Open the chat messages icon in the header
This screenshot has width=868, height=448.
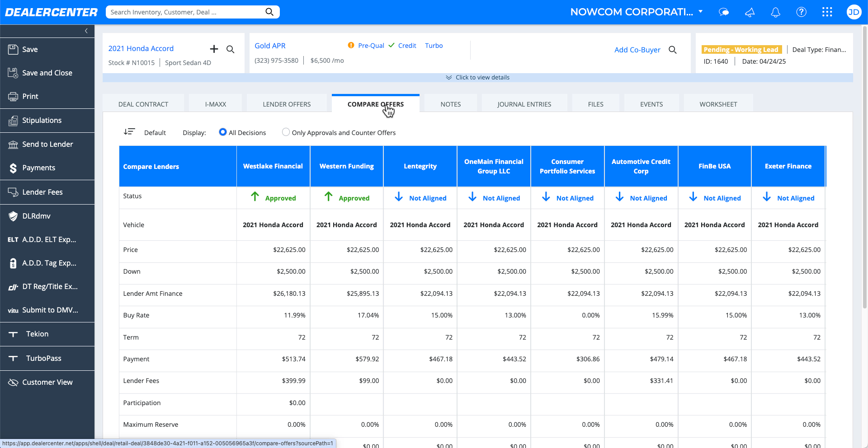click(x=724, y=12)
